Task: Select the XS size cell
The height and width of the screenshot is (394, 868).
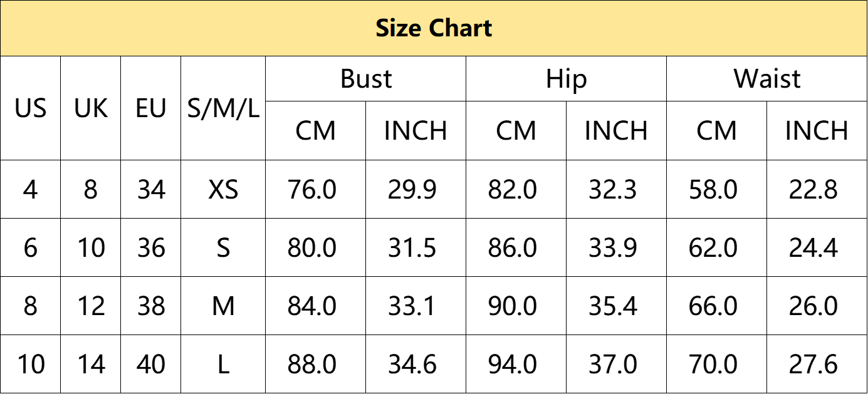Action: click(x=223, y=189)
